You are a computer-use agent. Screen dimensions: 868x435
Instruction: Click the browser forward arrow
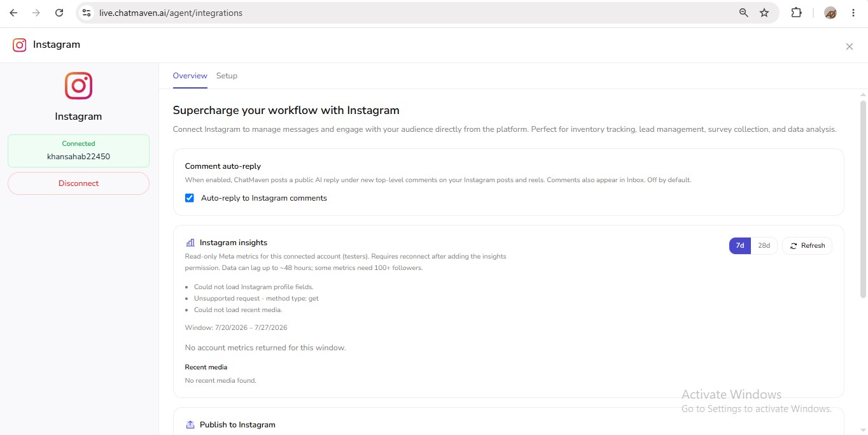[x=36, y=13]
